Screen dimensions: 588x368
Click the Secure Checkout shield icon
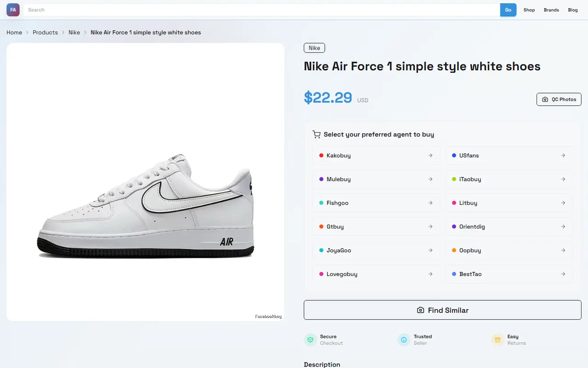[310, 340]
